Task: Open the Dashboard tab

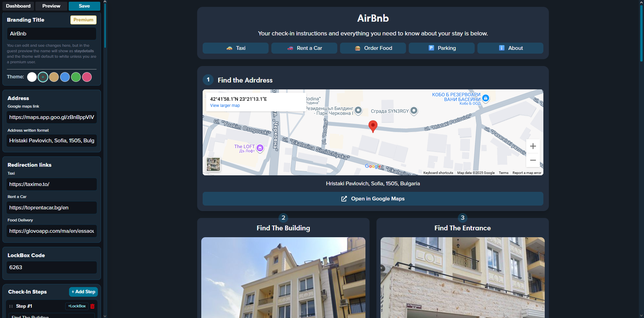Action: pos(18,6)
